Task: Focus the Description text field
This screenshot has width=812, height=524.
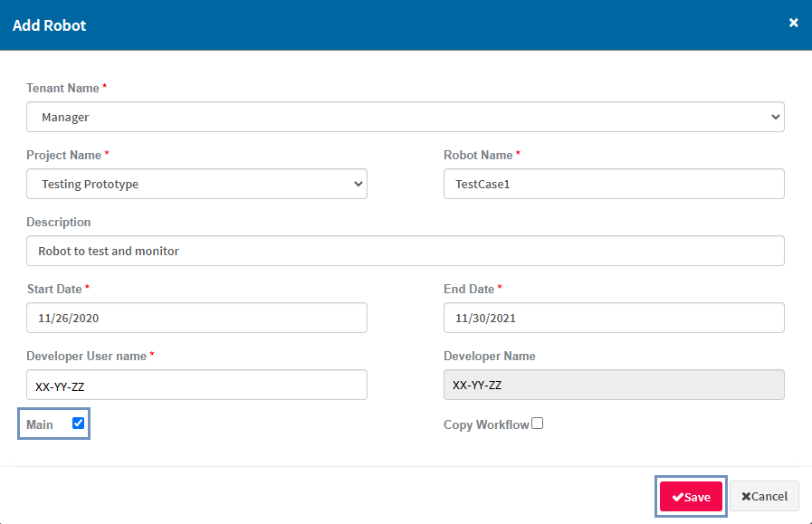Action: click(x=405, y=251)
